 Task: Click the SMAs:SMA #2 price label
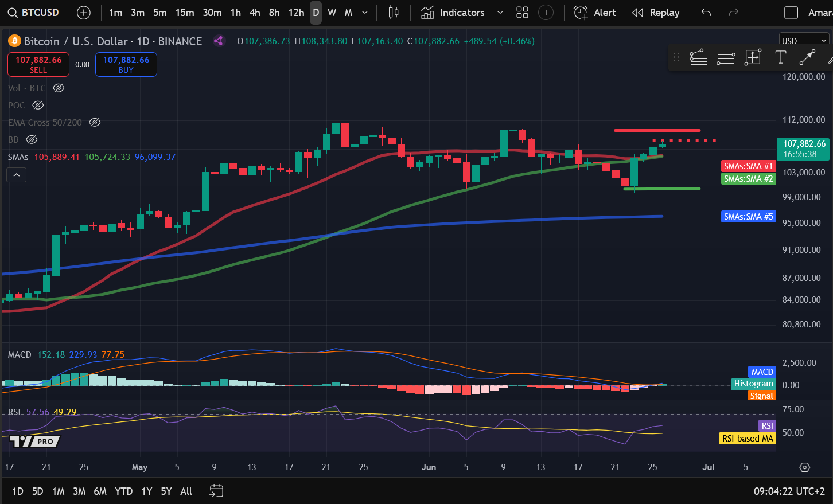pyautogui.click(x=748, y=178)
